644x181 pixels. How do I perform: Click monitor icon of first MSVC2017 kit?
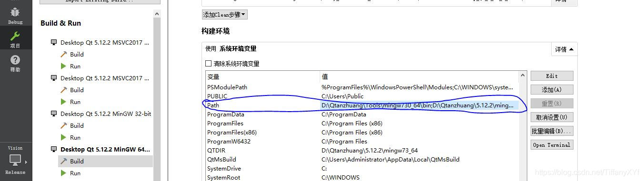pyautogui.click(x=53, y=42)
